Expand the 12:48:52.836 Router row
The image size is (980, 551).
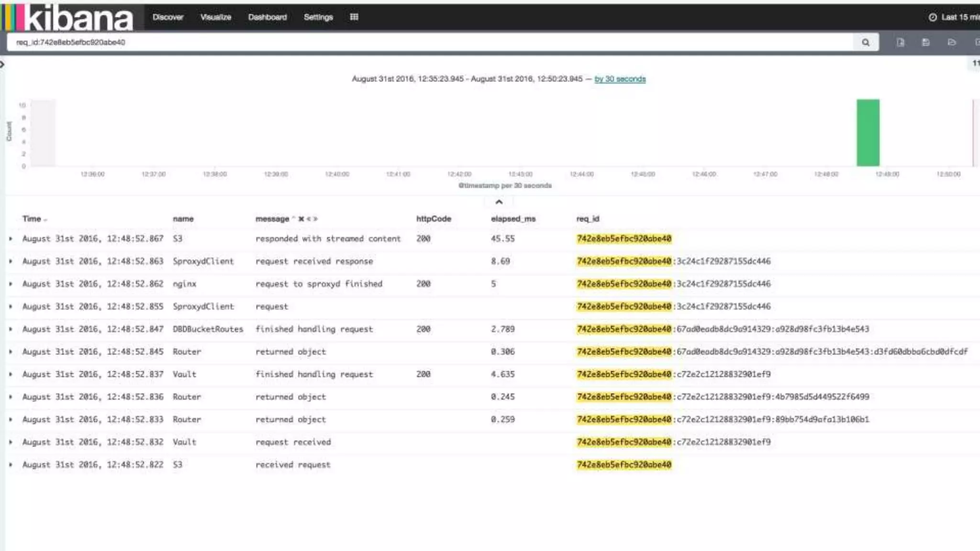pos(11,397)
